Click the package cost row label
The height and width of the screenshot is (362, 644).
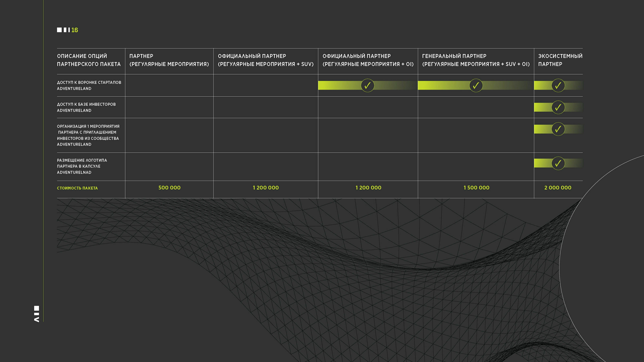click(77, 188)
